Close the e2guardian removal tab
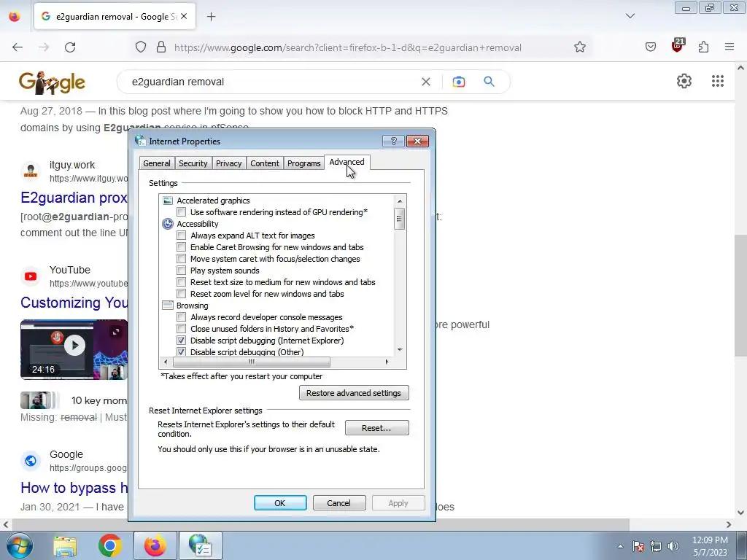This screenshot has height=560, width=747. pos(184,16)
